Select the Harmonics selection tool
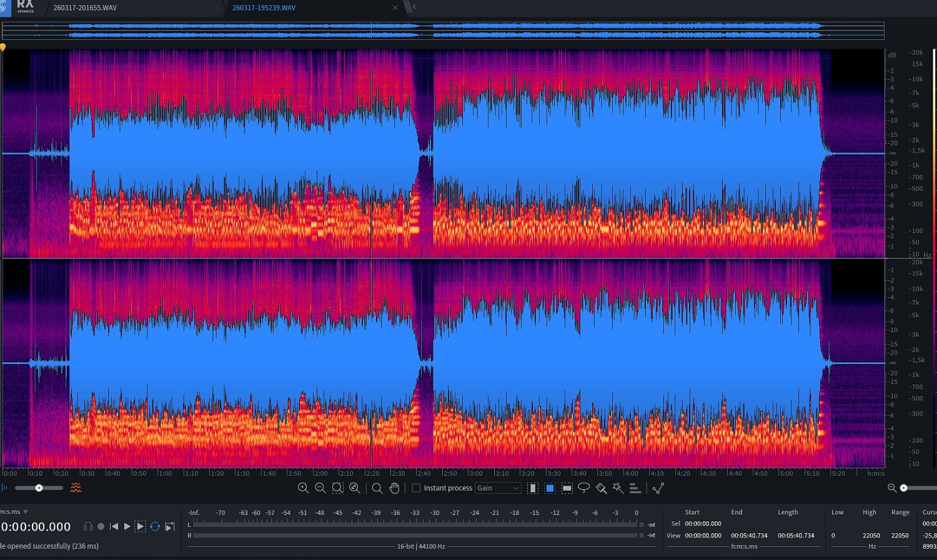This screenshot has height=560, width=937. pyautogui.click(x=635, y=488)
